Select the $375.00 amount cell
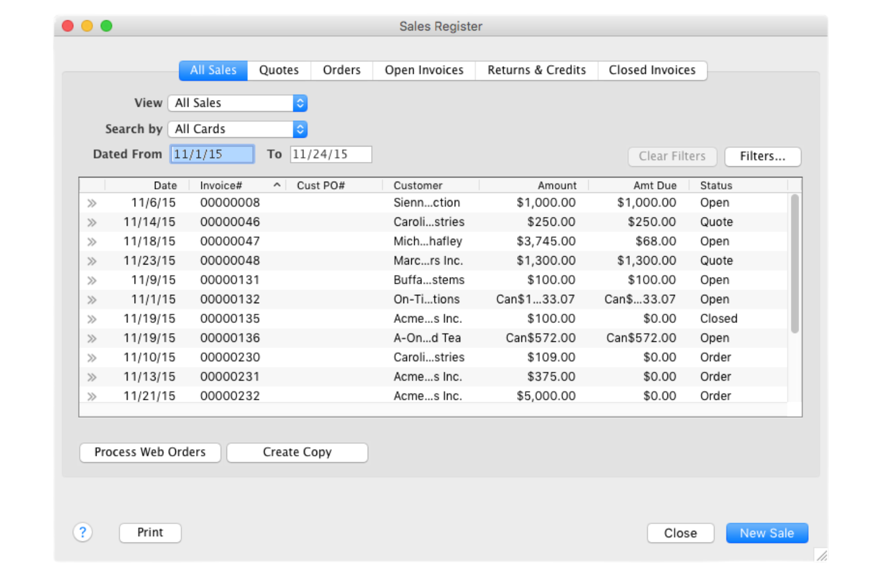882x588 pixels. [551, 377]
